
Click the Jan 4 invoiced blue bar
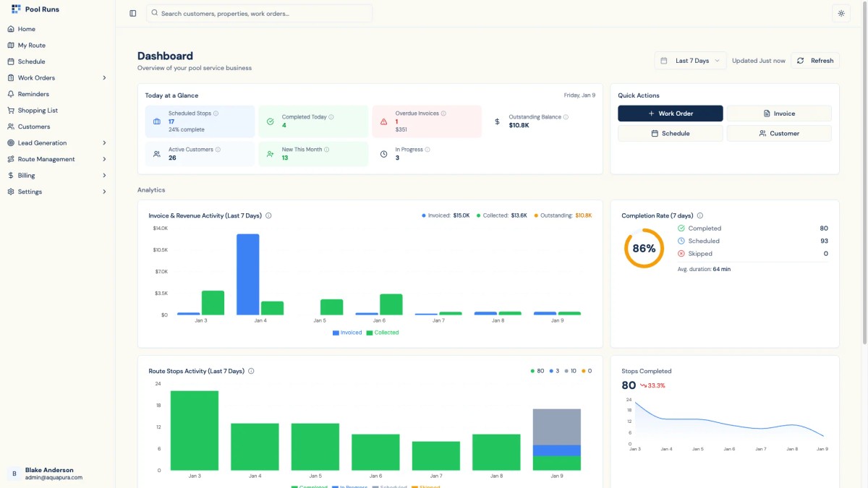pyautogui.click(x=248, y=274)
